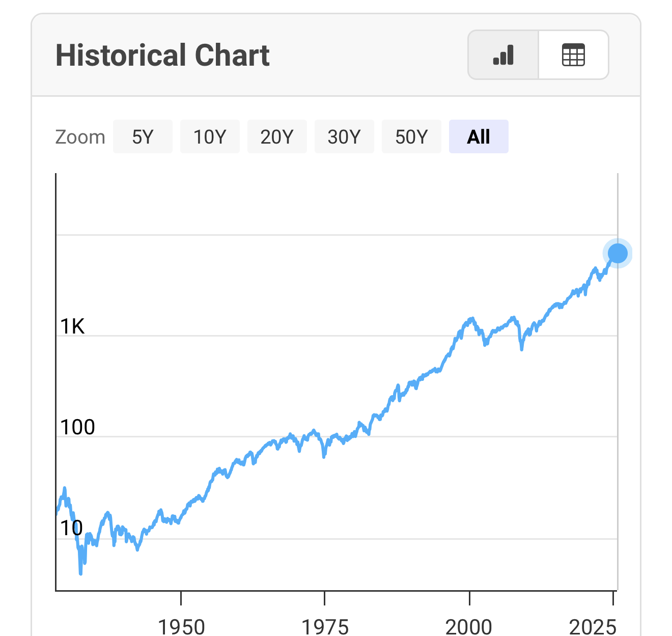
Task: Switch to the data table view
Action: point(573,55)
